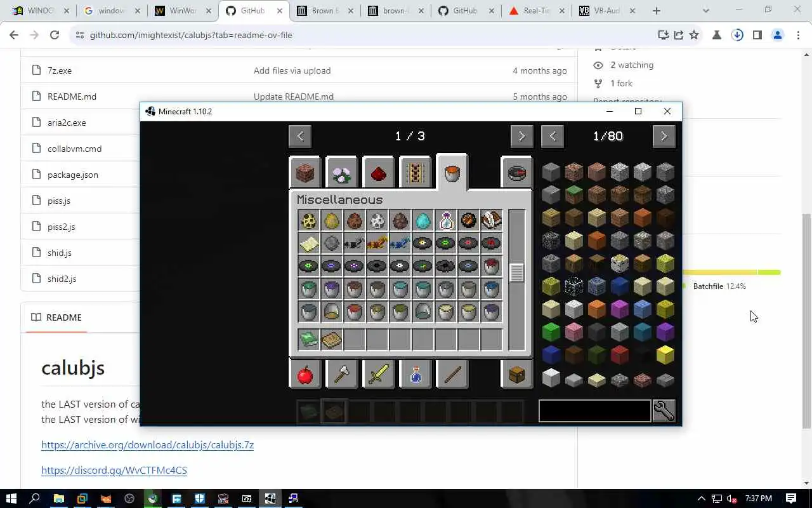Open the archive.org calubjs.7z download link
The image size is (812, 508).
coord(147,444)
